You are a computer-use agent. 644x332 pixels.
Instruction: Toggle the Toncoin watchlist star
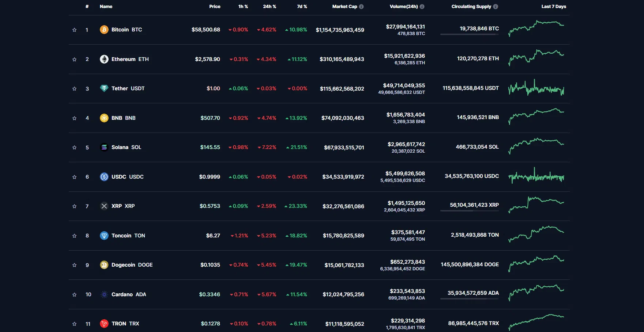75,236
